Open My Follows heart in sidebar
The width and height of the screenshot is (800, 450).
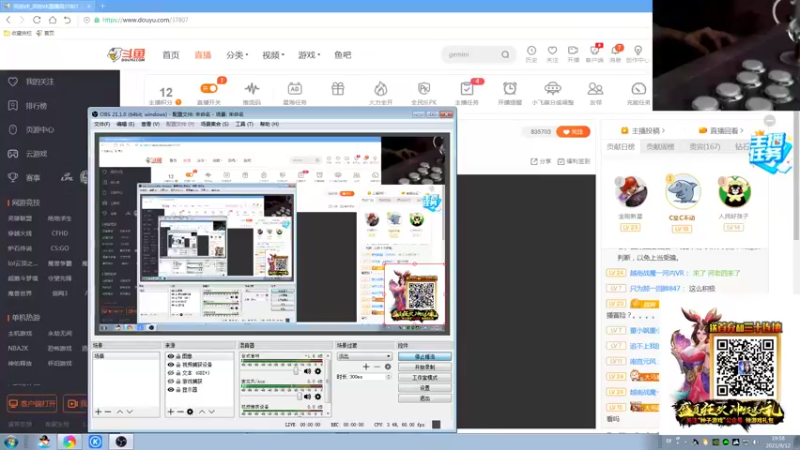pos(13,82)
